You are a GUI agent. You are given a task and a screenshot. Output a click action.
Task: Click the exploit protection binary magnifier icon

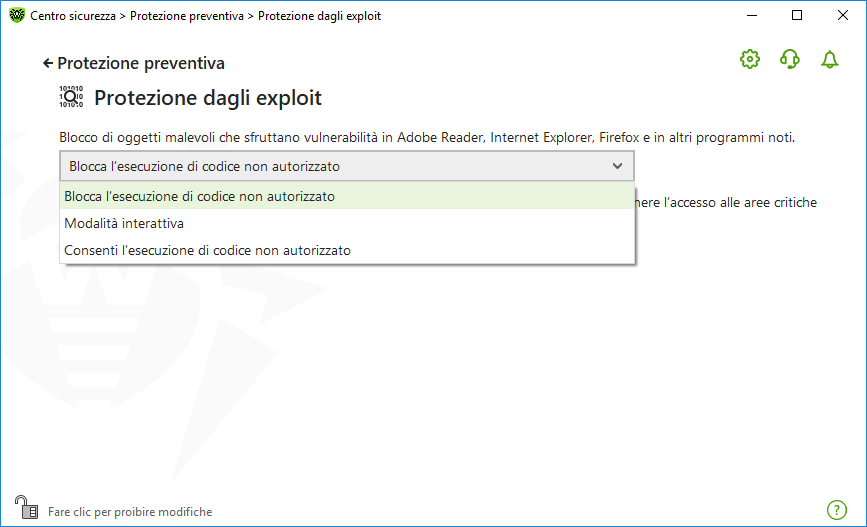click(72, 97)
